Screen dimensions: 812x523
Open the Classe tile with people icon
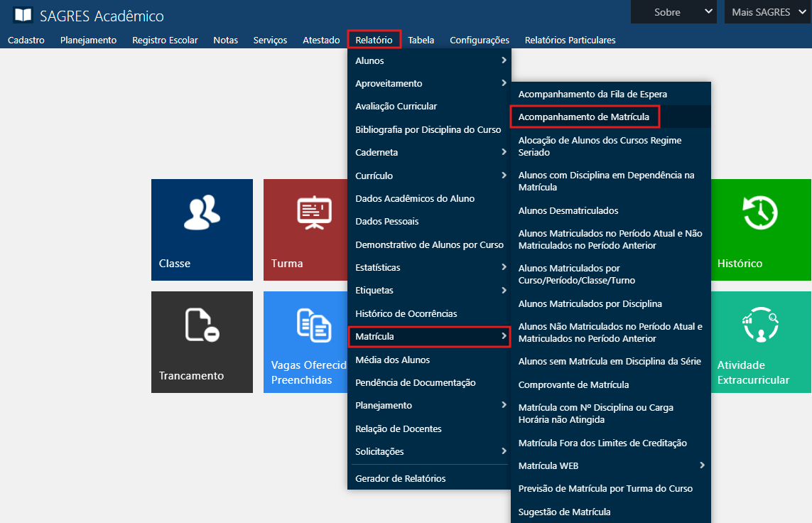[x=202, y=229]
